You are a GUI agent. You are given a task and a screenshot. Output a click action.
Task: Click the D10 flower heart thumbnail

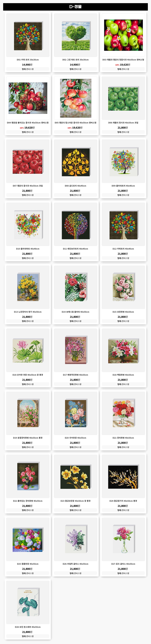click(x=28, y=224)
